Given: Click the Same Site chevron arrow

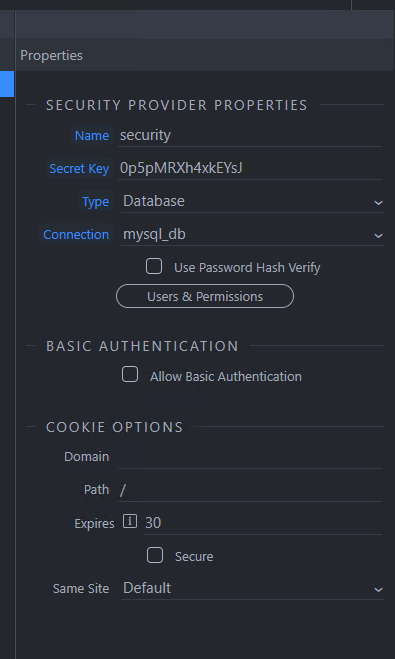Looking at the screenshot, I should (x=378, y=590).
